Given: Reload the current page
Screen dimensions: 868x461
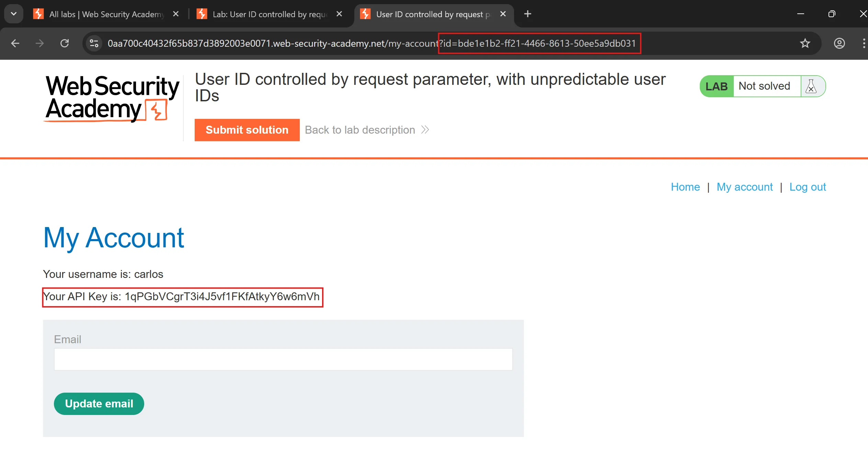Looking at the screenshot, I should click(65, 43).
